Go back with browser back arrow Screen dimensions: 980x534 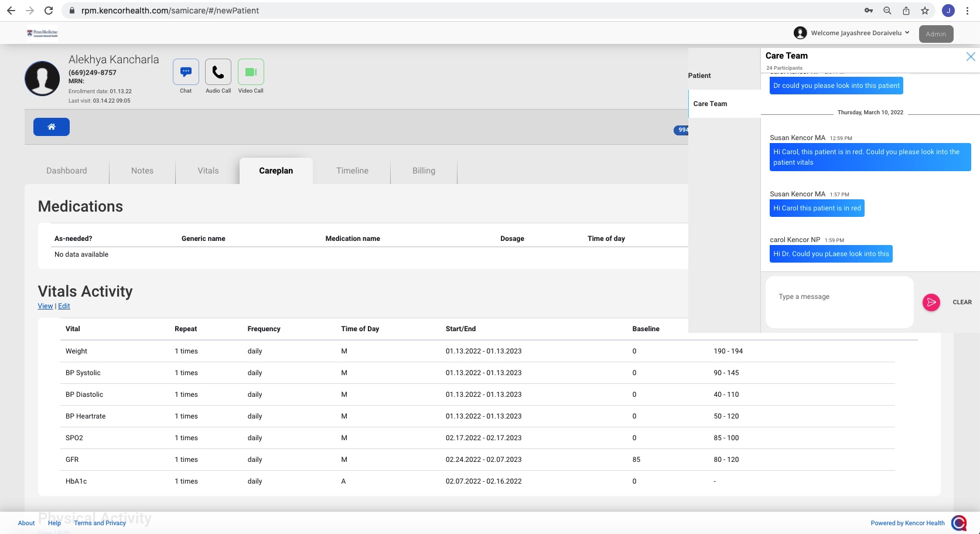[11, 11]
